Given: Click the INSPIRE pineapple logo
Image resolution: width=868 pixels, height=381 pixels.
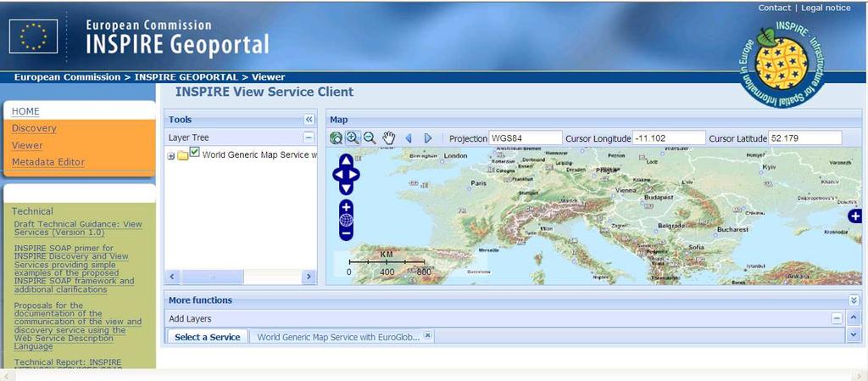Looking at the screenshot, I should pyautogui.click(x=782, y=64).
